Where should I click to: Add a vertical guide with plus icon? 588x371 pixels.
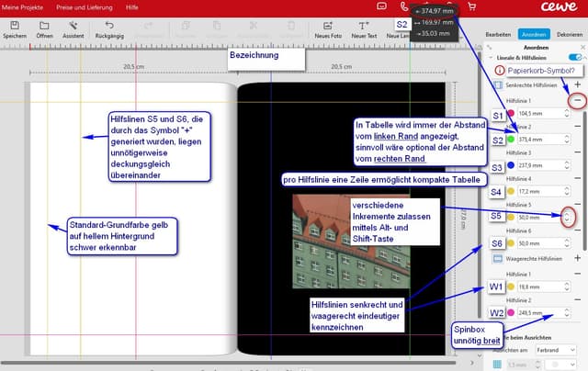[576, 85]
